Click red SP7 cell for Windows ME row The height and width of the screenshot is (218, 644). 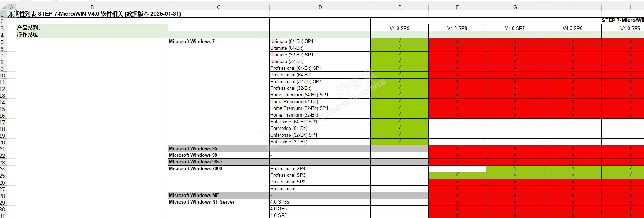[x=515, y=195]
